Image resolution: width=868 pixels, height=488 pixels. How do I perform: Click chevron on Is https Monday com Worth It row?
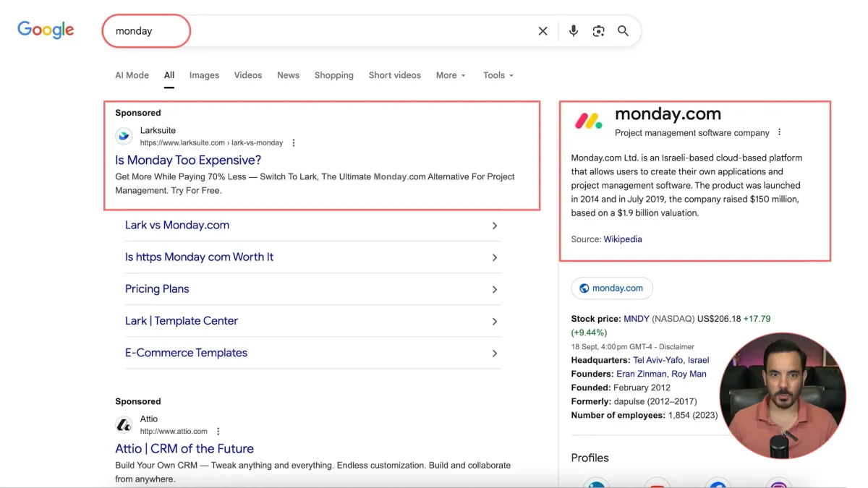point(495,257)
